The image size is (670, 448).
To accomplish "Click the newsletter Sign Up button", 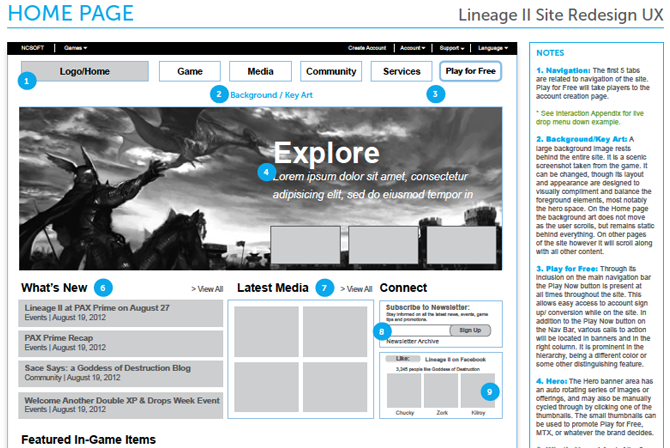I will click(470, 330).
